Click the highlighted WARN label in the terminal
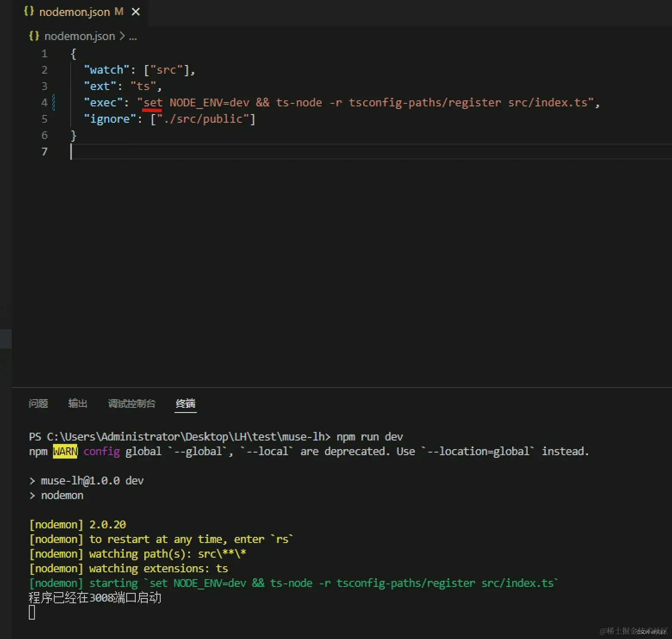Viewport: 672px width, 639px height. click(65, 452)
